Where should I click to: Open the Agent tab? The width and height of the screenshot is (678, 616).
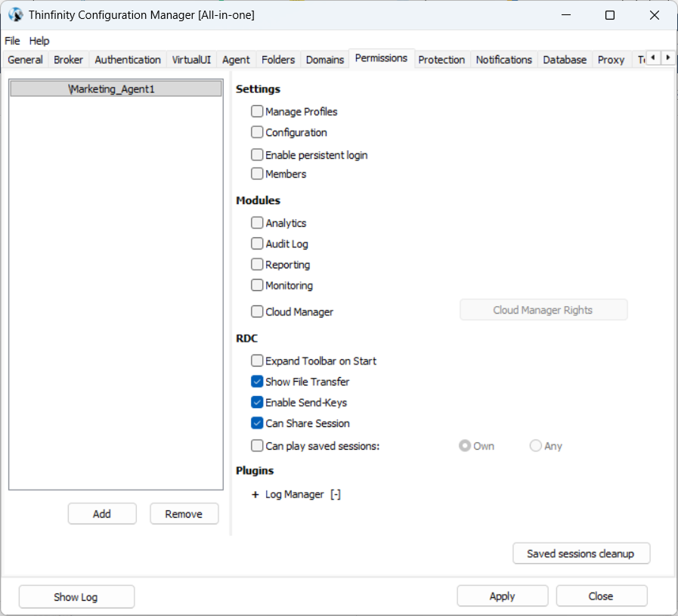[x=236, y=60]
